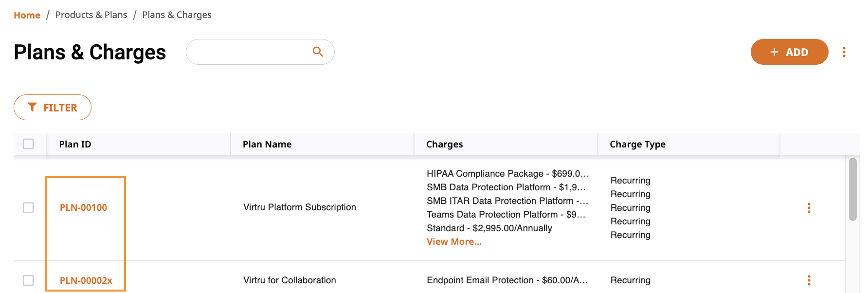Add a new plan with ADD button
This screenshot has width=868, height=293.
[789, 52]
